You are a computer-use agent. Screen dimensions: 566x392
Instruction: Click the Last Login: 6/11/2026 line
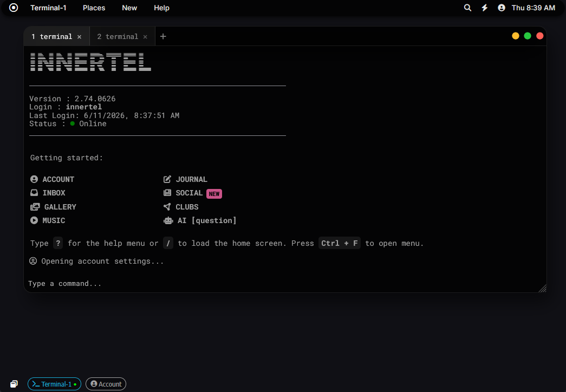point(105,115)
